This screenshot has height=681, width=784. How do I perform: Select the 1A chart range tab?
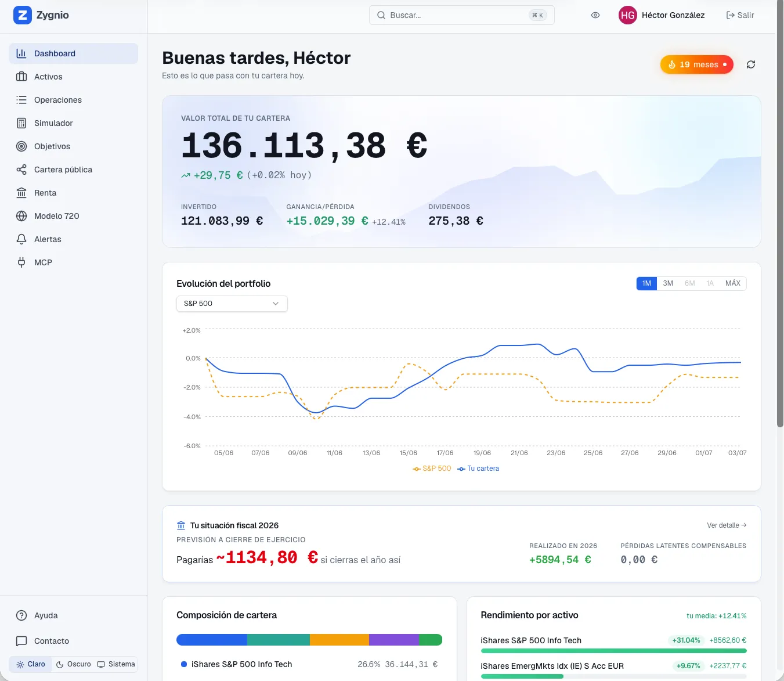coord(710,283)
